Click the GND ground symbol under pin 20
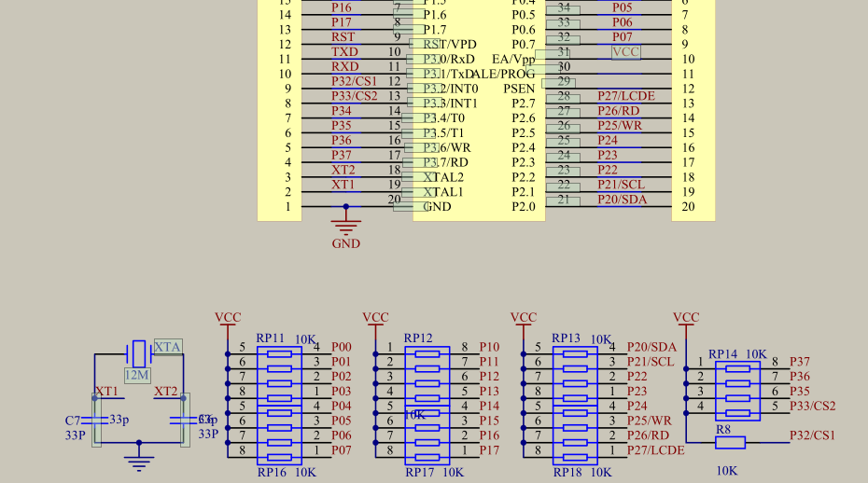The height and width of the screenshot is (483, 868). (x=346, y=226)
